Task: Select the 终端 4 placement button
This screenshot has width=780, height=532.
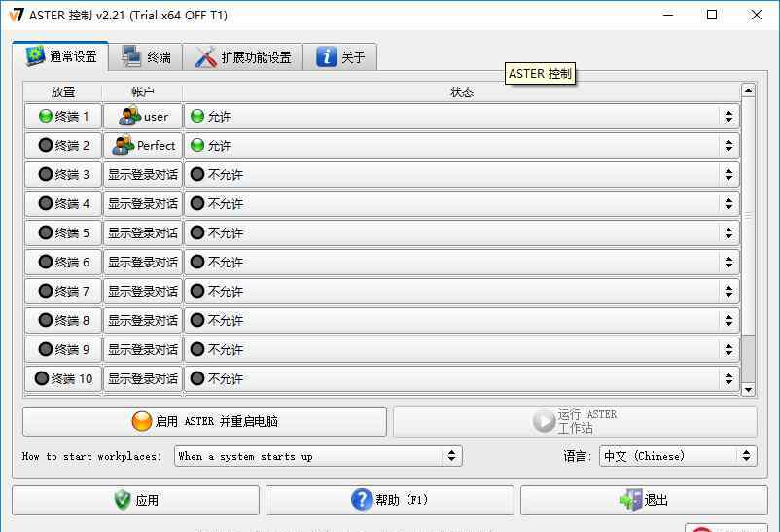Action: point(63,203)
